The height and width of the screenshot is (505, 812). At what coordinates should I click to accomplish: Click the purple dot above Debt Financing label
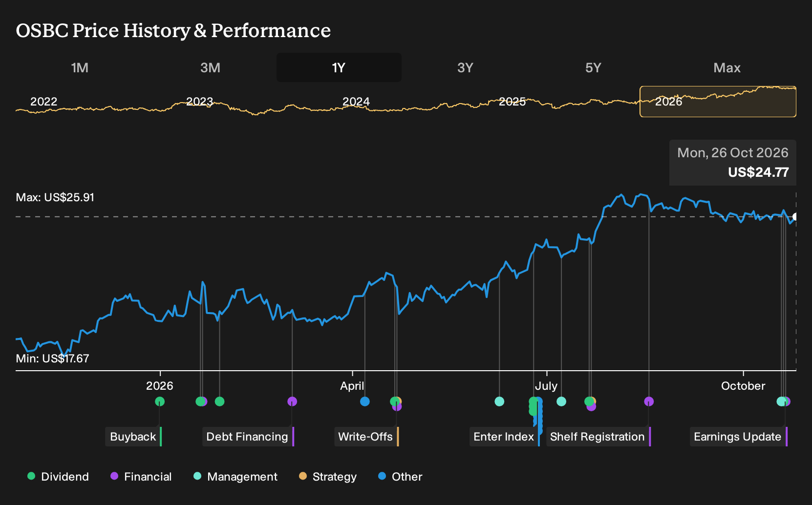tap(292, 401)
